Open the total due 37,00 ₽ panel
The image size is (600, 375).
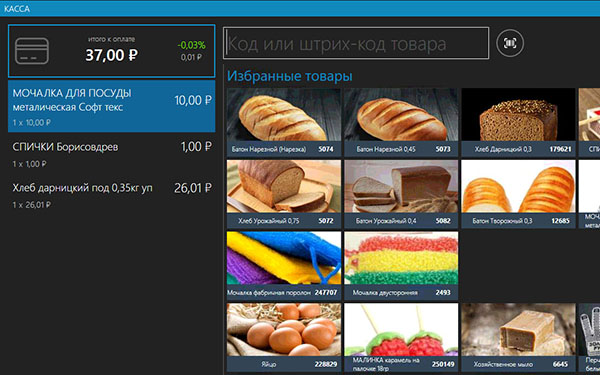pos(111,51)
